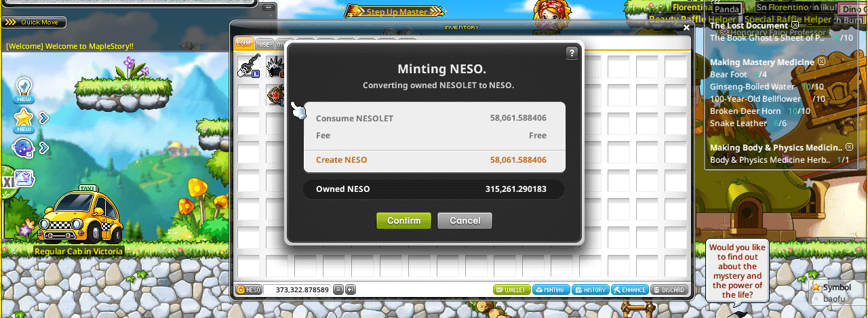Switch to the EQUIP inventory tab
Image resolution: width=868 pixels, height=318 pixels.
pyautogui.click(x=244, y=43)
